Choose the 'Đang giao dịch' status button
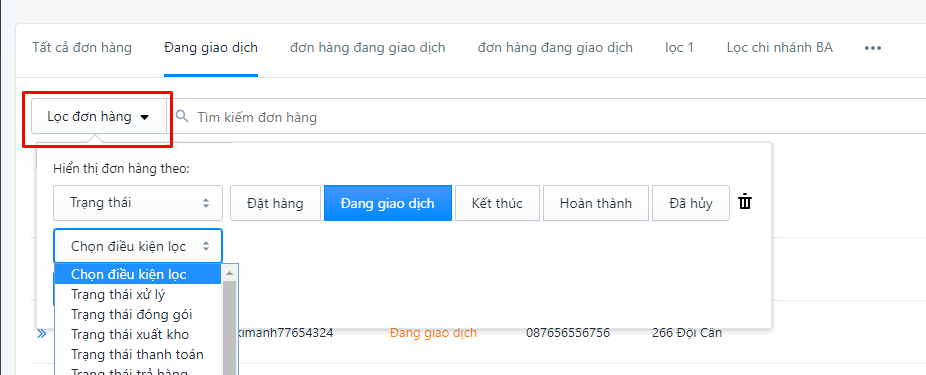Screen dimensions: 926x375 click(x=388, y=203)
